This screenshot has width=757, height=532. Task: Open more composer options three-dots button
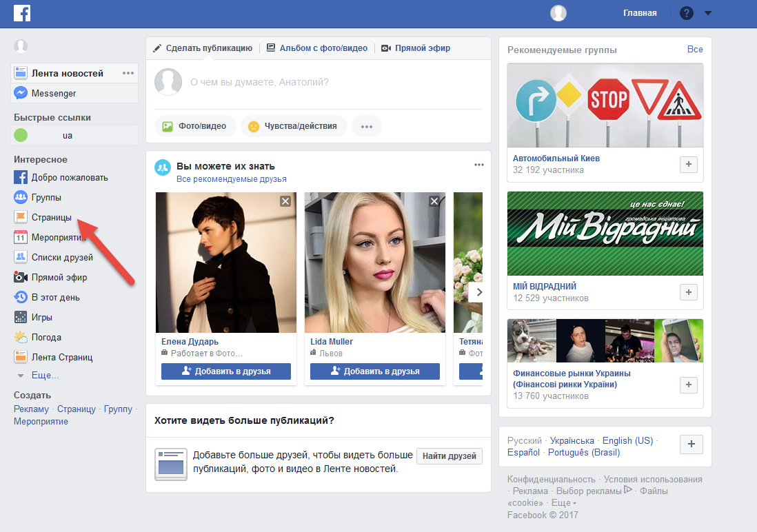[x=366, y=126]
